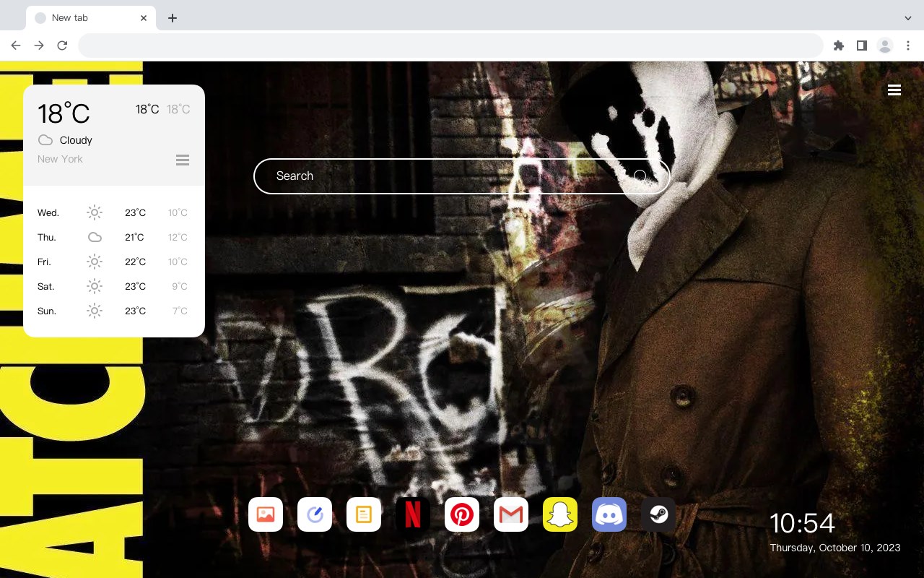Toggle the browser side panel

tap(862, 46)
